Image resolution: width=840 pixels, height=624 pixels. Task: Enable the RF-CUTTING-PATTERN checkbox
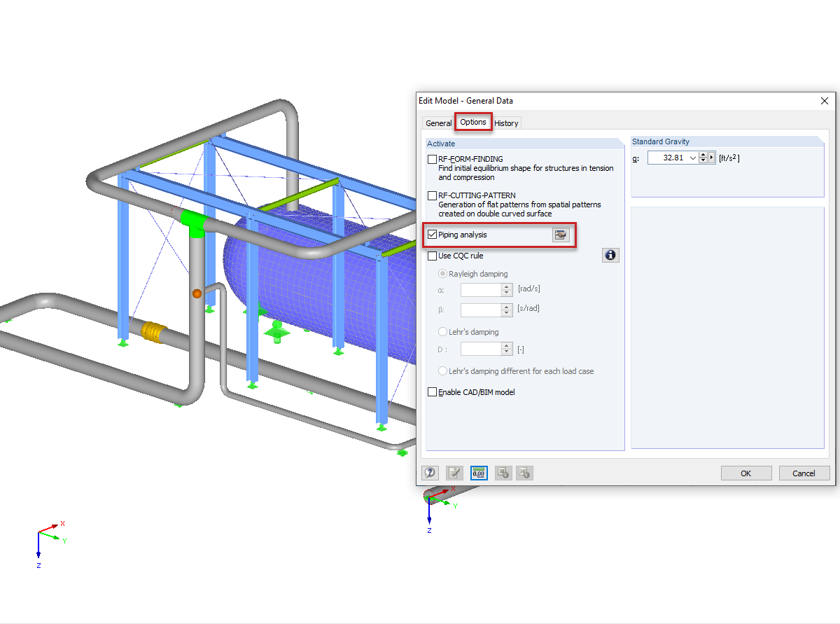click(432, 195)
